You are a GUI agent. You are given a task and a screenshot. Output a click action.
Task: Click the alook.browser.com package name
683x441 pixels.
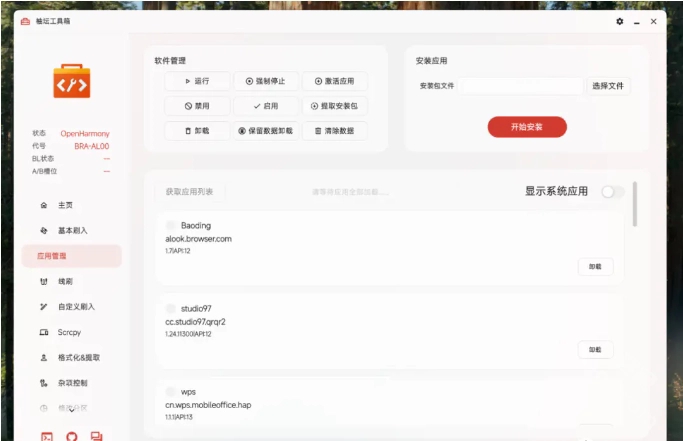(199, 239)
